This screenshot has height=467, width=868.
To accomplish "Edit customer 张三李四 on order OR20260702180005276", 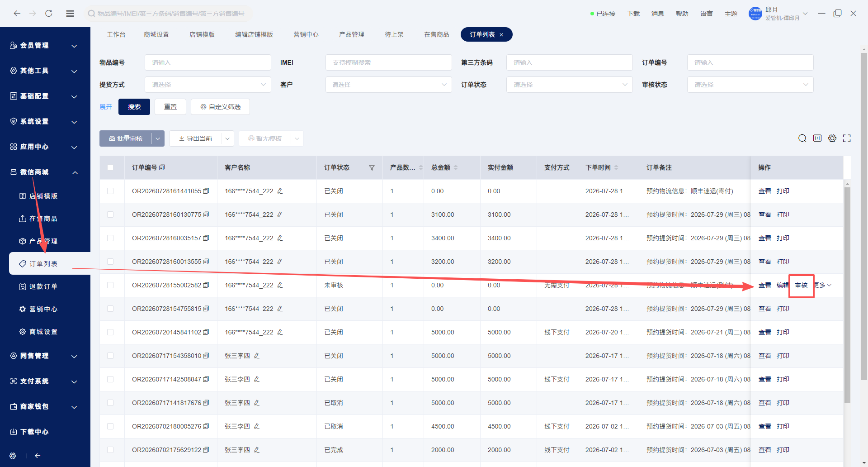I will (257, 426).
